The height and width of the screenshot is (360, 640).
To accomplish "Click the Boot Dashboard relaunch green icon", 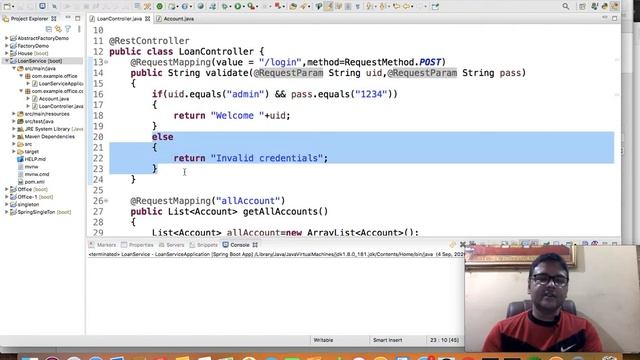I will point(160,6).
